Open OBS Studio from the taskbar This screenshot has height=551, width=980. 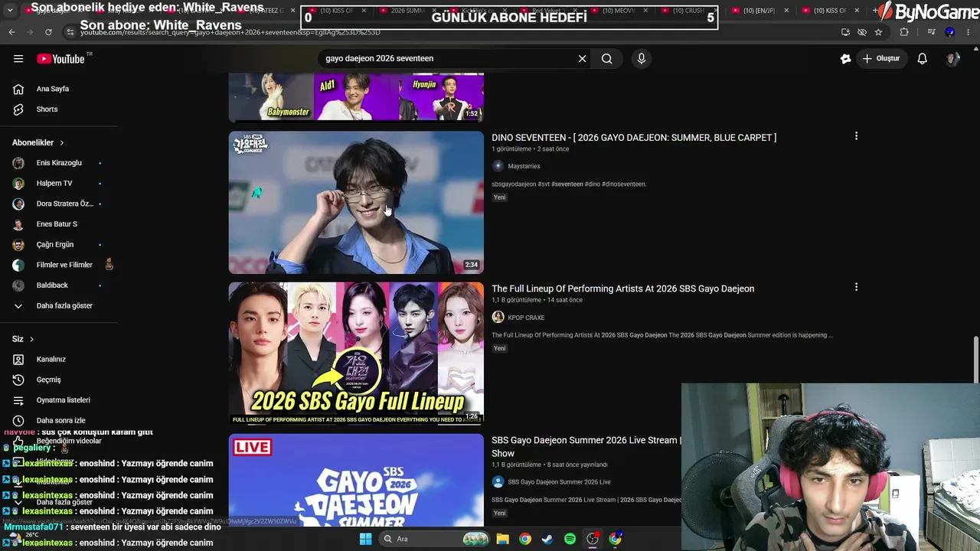tap(593, 539)
